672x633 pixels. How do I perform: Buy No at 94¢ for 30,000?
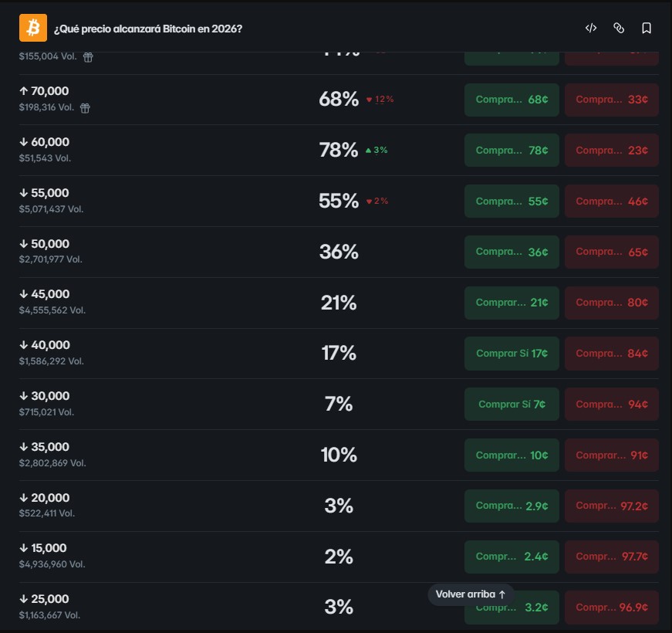(612, 405)
